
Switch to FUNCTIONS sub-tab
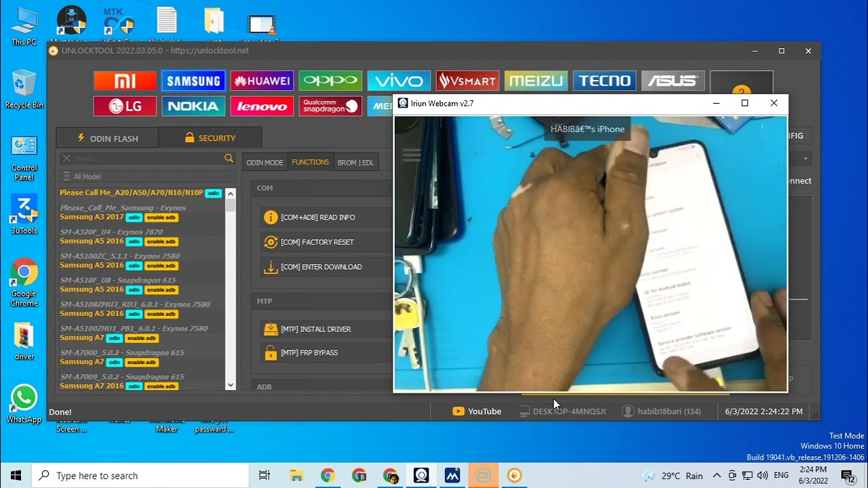310,163
